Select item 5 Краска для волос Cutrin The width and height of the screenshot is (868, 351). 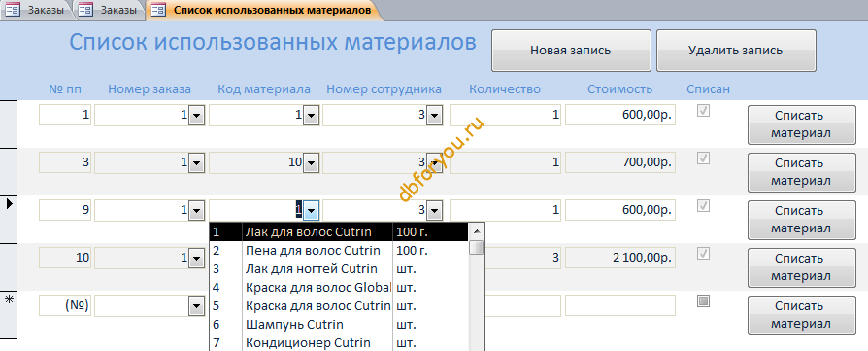339,305
